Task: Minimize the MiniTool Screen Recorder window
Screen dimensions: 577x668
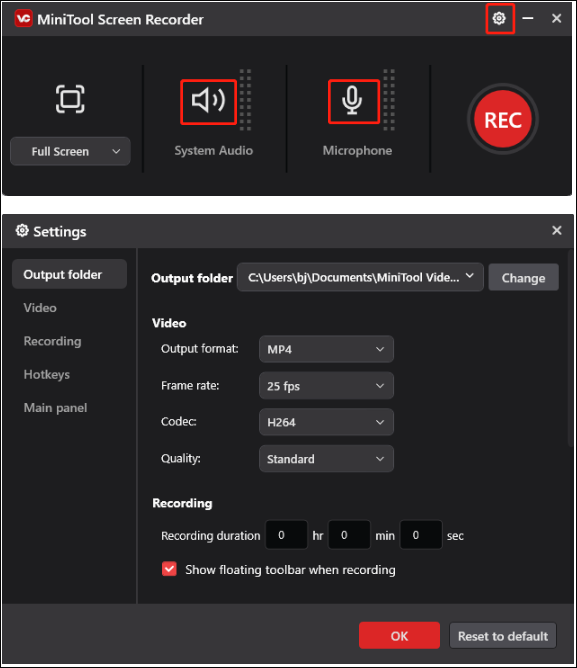Action: click(528, 18)
